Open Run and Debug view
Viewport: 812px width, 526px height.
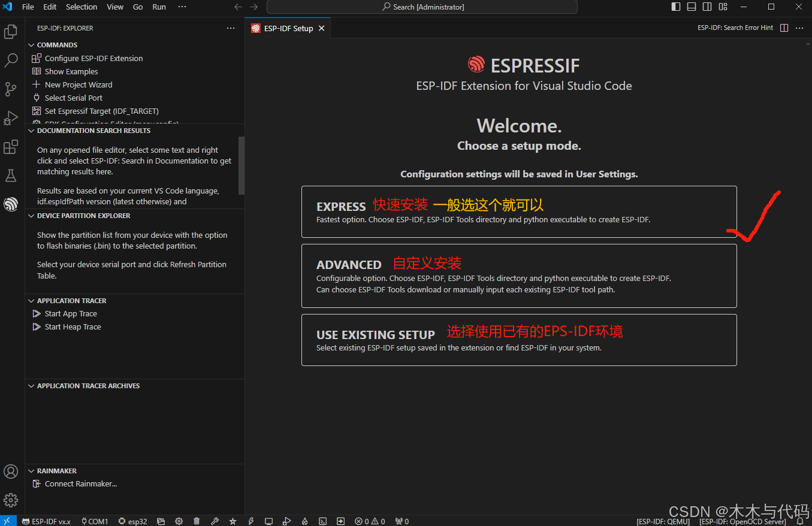11,118
